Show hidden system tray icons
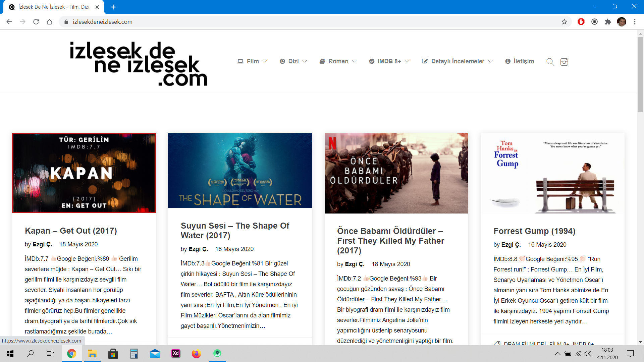Viewport: 644px width, 362px height. (557, 354)
